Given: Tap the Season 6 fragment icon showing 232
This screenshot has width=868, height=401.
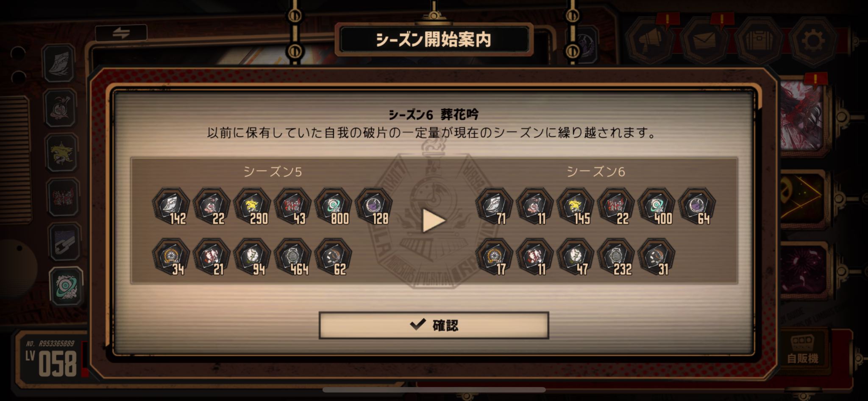Looking at the screenshot, I should [616, 257].
